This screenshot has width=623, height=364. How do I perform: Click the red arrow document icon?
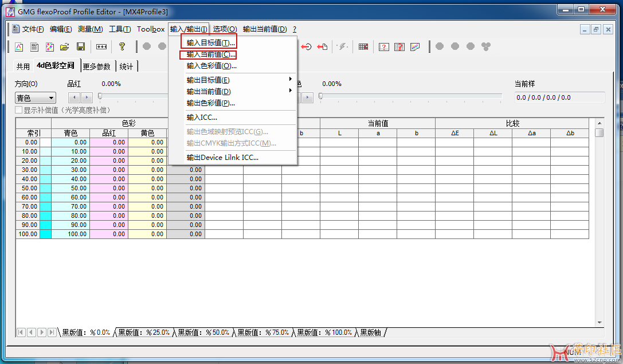click(322, 47)
